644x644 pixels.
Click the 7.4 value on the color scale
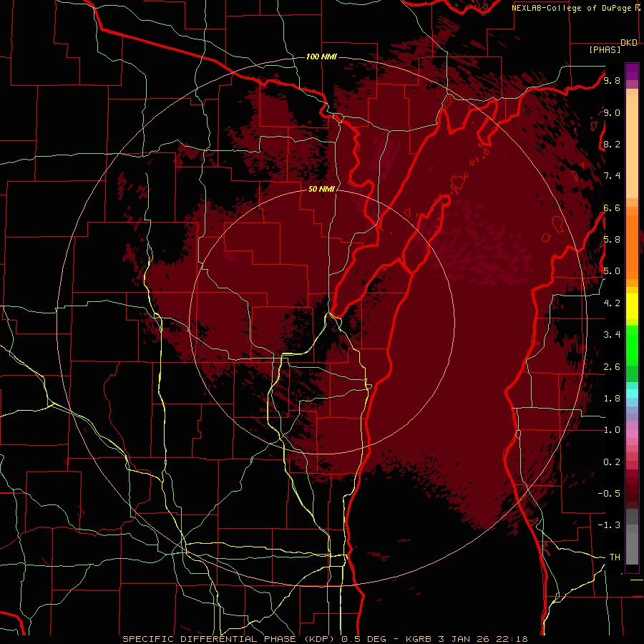612,176
